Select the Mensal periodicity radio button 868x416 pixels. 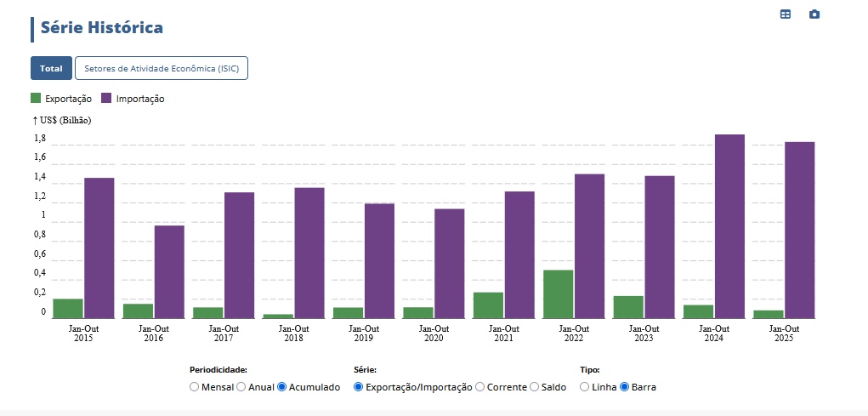(195, 387)
